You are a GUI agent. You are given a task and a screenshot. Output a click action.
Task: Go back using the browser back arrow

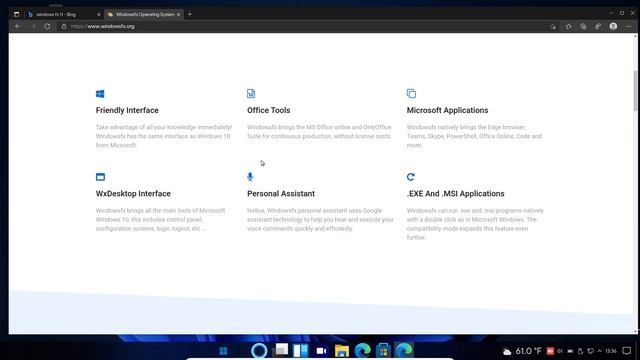pyautogui.click(x=18, y=26)
